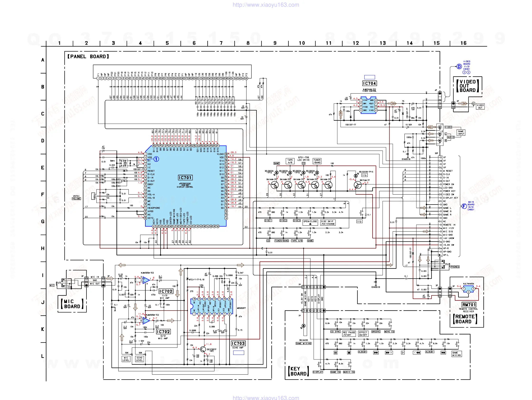Screen dimensions: 532x400
Task: Click the IC701 display control label
Action: pyautogui.click(x=185, y=178)
